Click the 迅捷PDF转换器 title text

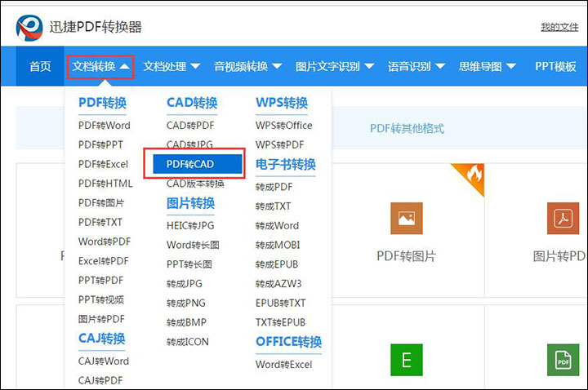click(x=96, y=27)
